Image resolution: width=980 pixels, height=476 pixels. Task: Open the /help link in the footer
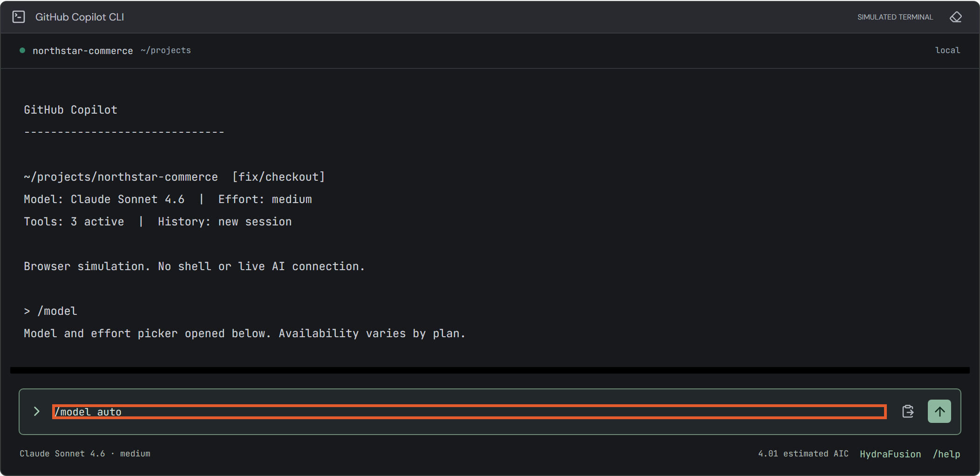(946, 454)
